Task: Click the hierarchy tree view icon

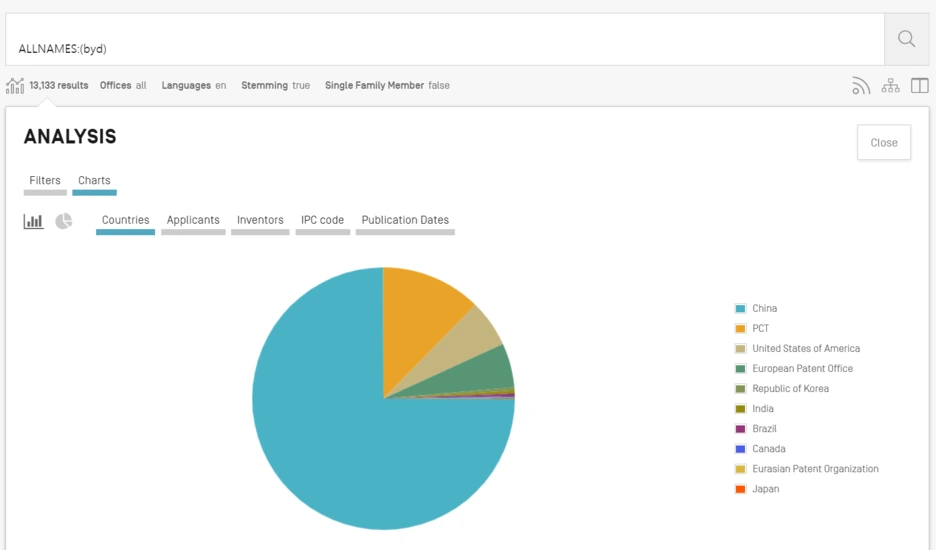Action: pos(890,86)
